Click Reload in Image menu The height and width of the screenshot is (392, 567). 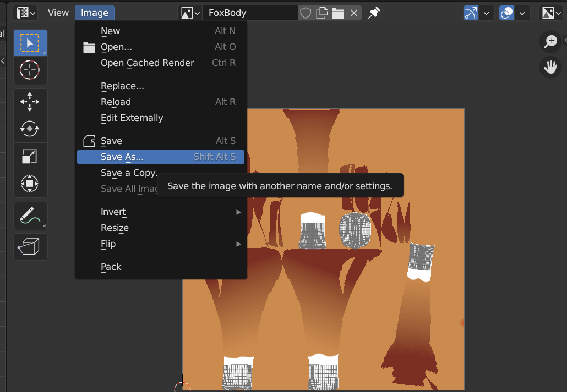coord(161,102)
